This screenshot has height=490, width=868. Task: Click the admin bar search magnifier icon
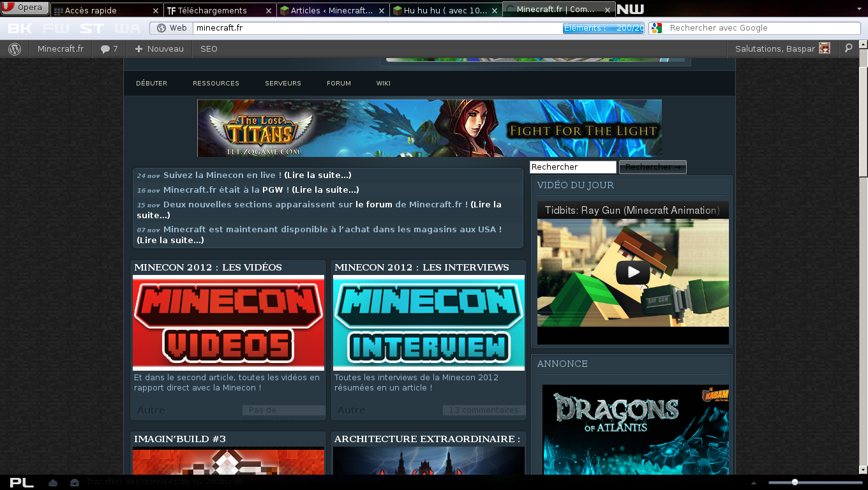[x=848, y=48]
